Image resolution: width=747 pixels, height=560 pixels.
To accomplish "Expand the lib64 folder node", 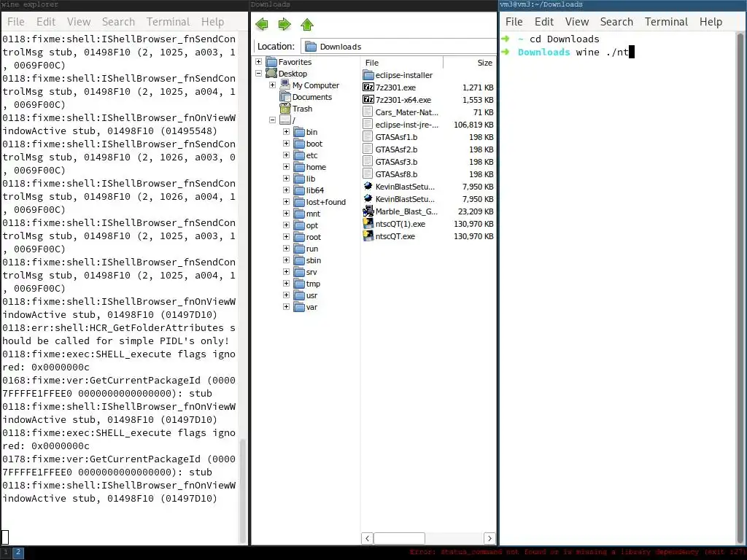I will pos(286,190).
